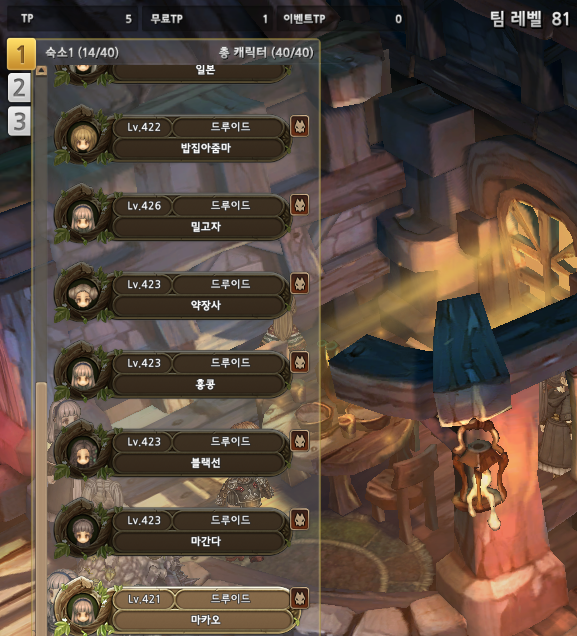Viewport: 577px width, 636px height.
Task: Choose the highlighted 마카오 character entry
Action: (174, 609)
